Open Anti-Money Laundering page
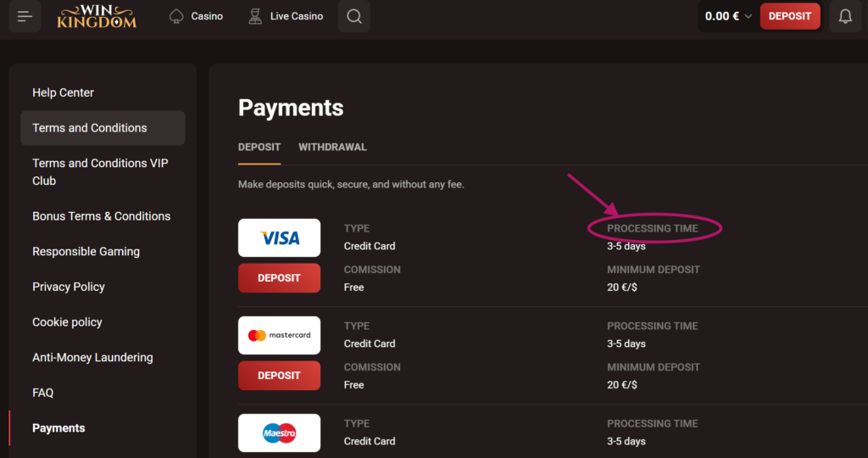 [92, 357]
